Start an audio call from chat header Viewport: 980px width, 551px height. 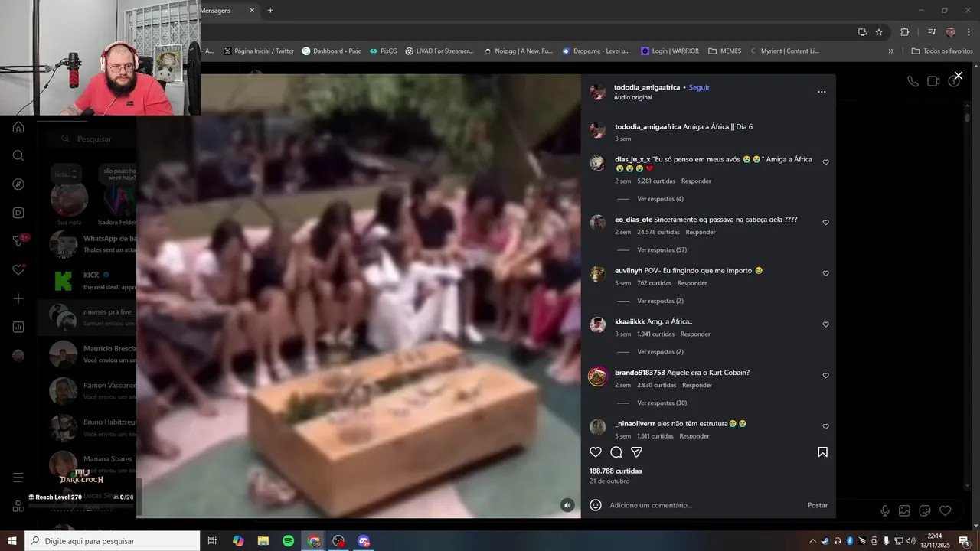(913, 81)
